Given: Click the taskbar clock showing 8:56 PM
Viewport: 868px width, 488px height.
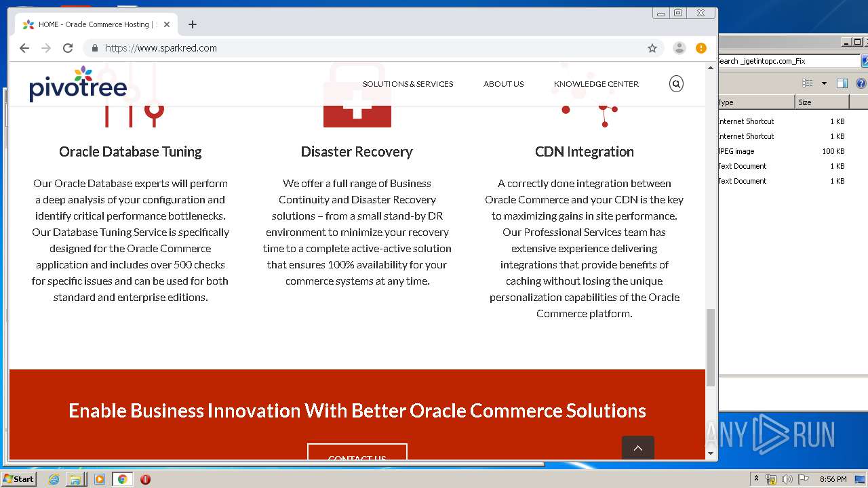Looking at the screenshot, I should 833,479.
